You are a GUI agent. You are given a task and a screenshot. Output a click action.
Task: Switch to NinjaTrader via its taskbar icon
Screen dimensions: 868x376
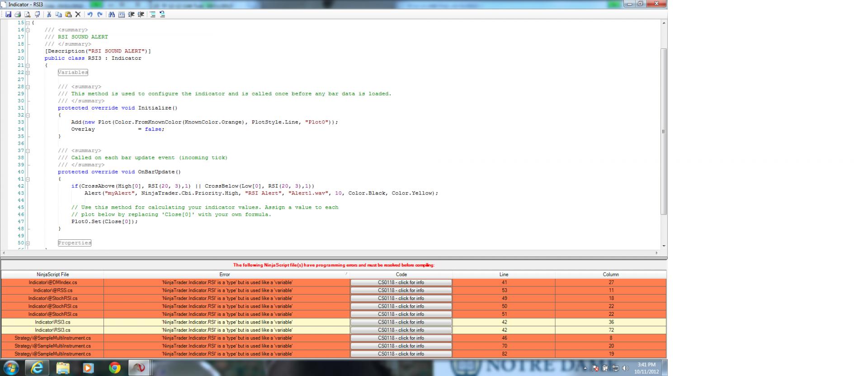point(140,368)
